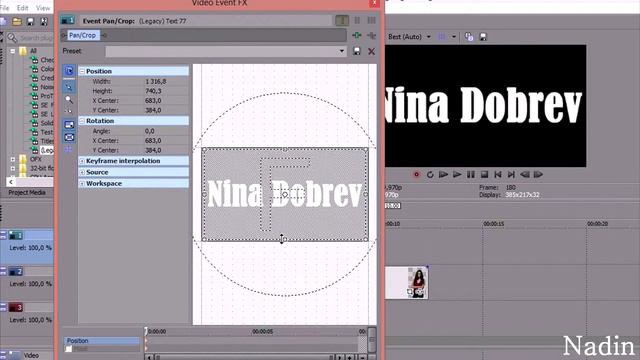Select the two-pane view button in FX header
This screenshot has height=360, width=640.
point(357,20)
